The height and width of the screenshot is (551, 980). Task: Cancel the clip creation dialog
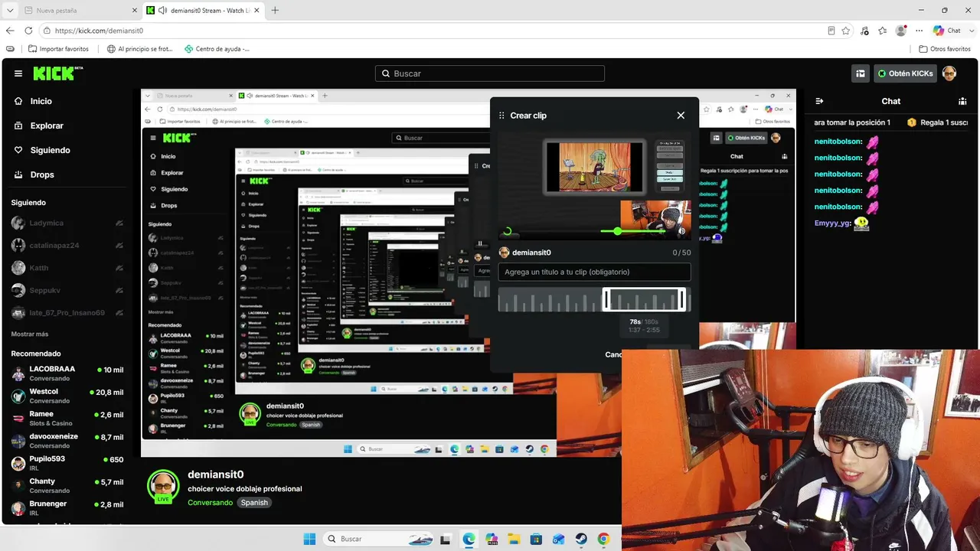coord(613,354)
